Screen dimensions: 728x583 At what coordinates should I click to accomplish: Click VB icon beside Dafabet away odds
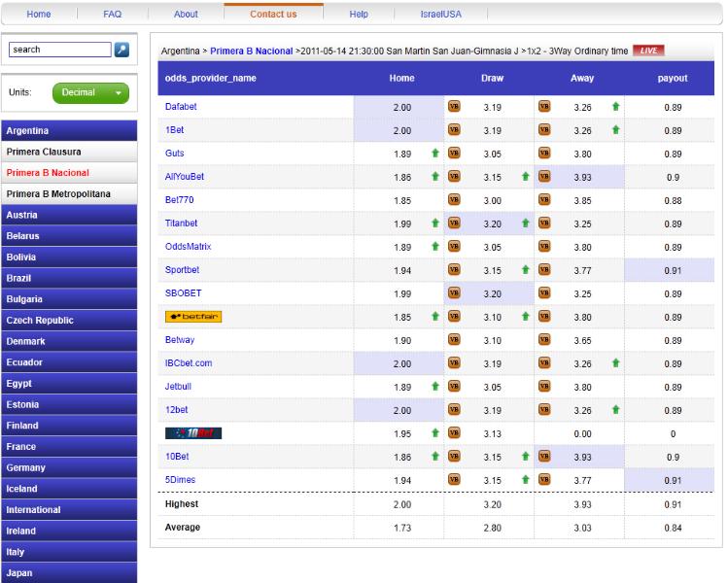tap(544, 107)
